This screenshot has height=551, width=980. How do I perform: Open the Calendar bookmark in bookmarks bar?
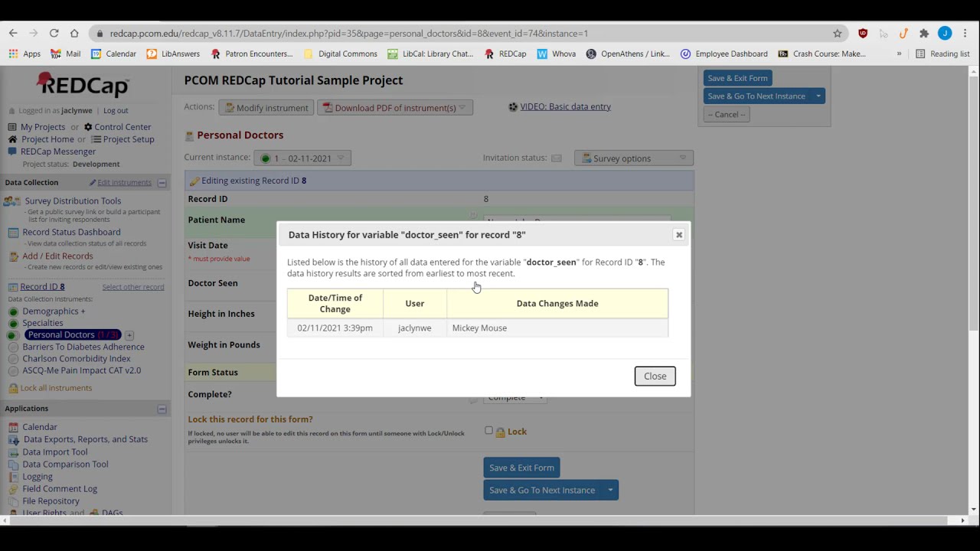tap(113, 54)
